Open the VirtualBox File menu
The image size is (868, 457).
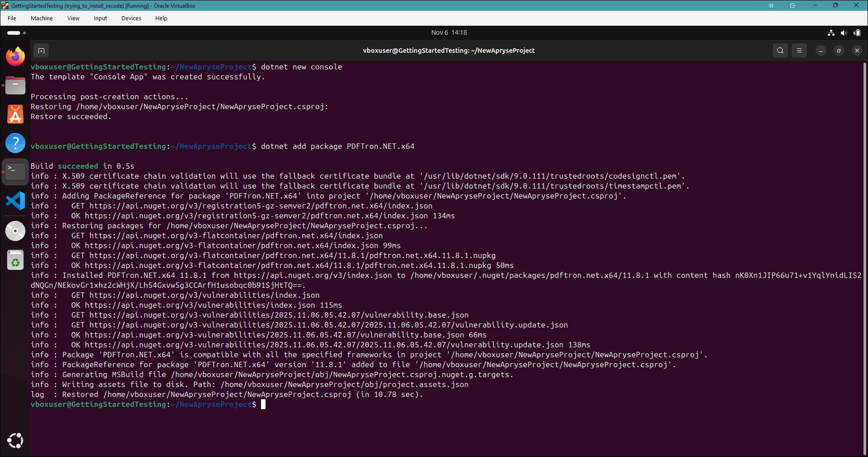point(12,18)
